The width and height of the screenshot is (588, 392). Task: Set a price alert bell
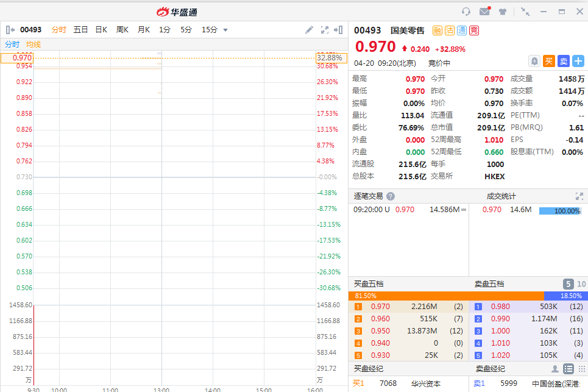tap(534, 61)
